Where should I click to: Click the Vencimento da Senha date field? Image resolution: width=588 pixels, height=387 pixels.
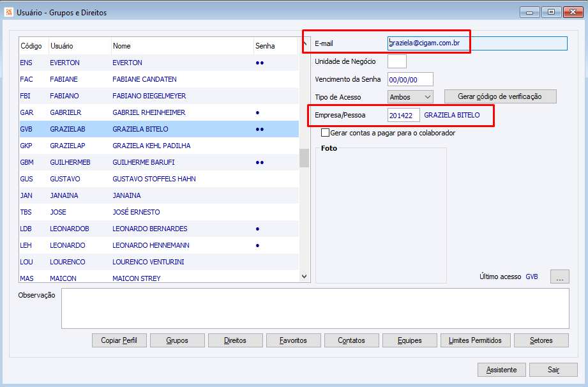[411, 79]
